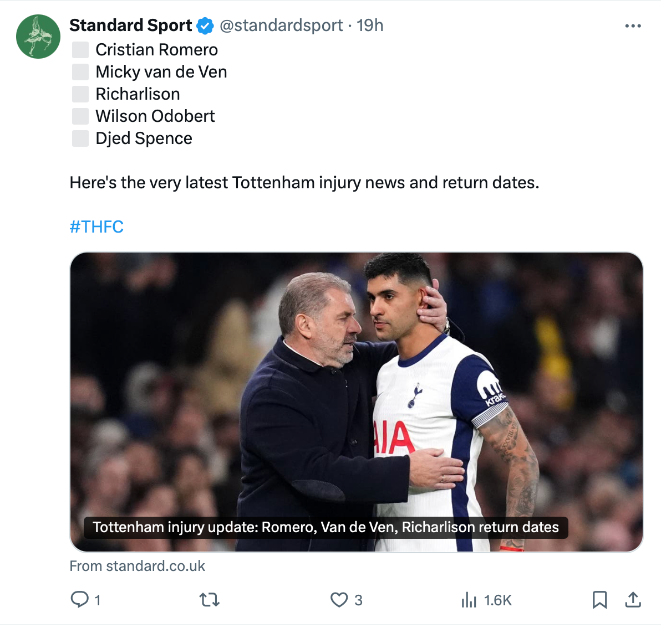Bookmark this post
The image size is (661, 628).
[x=599, y=600]
